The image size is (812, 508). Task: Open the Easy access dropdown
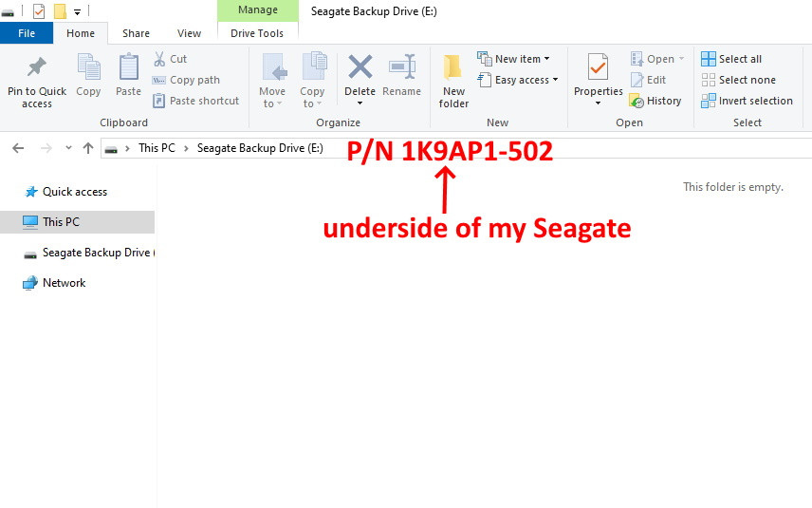coord(518,80)
